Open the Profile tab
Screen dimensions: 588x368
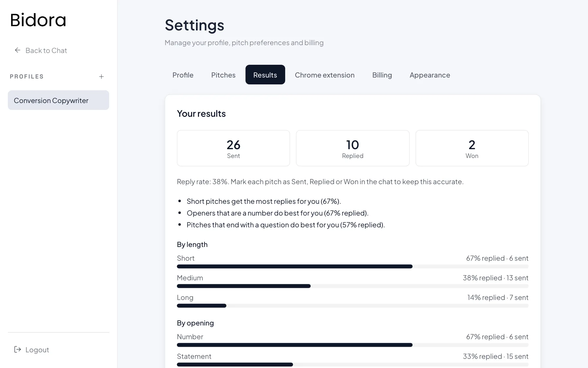click(183, 75)
